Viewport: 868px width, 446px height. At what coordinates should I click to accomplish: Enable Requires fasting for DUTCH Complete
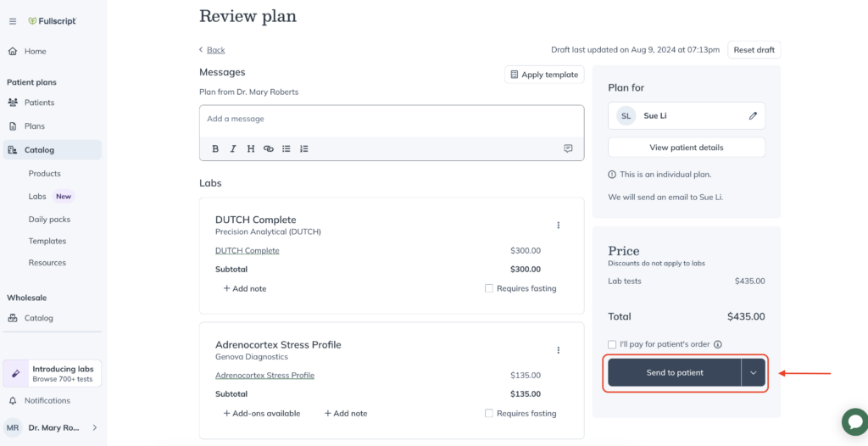point(489,288)
